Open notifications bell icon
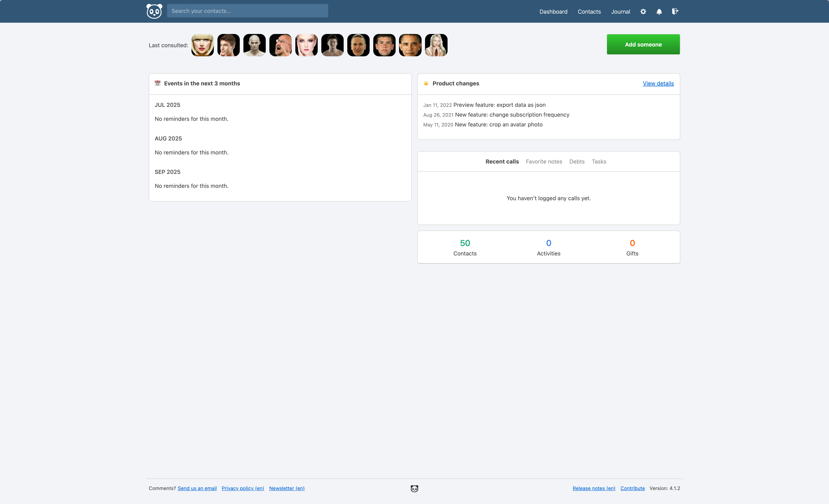829x504 pixels. pyautogui.click(x=659, y=11)
